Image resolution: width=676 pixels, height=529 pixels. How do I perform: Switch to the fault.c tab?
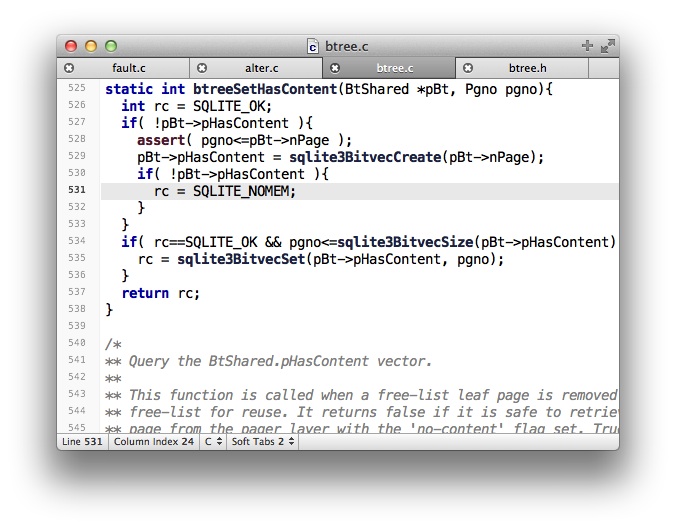[129, 68]
